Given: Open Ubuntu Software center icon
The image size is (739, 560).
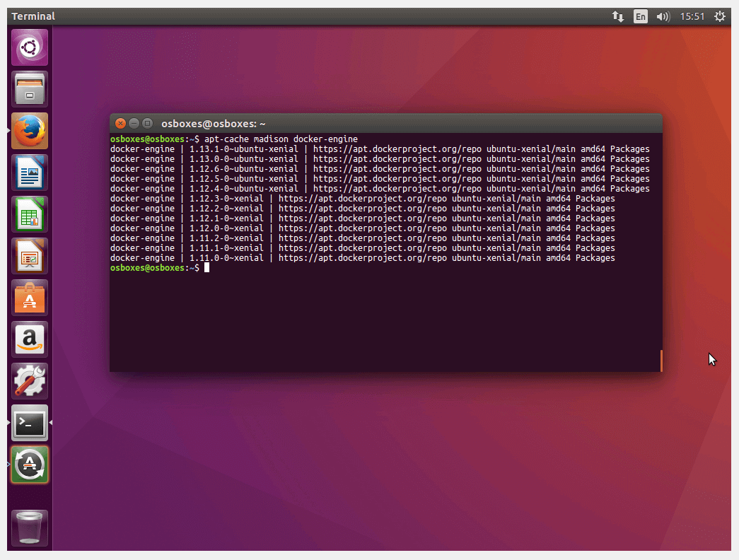Looking at the screenshot, I should pyautogui.click(x=30, y=298).
